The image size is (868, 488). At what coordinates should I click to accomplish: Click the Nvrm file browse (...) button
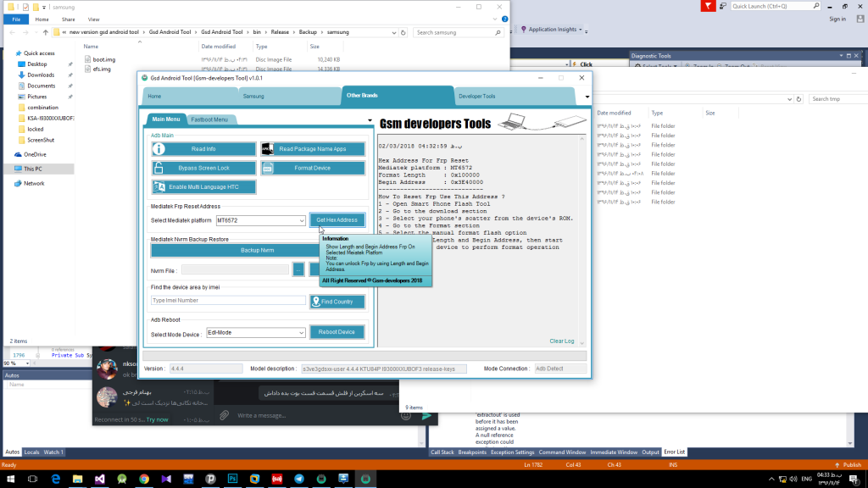click(x=298, y=269)
